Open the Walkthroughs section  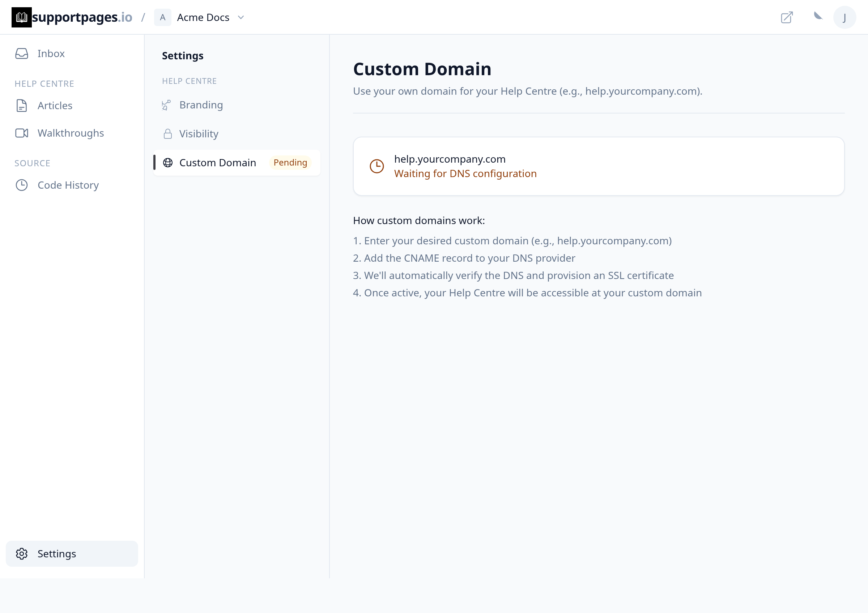click(x=72, y=133)
